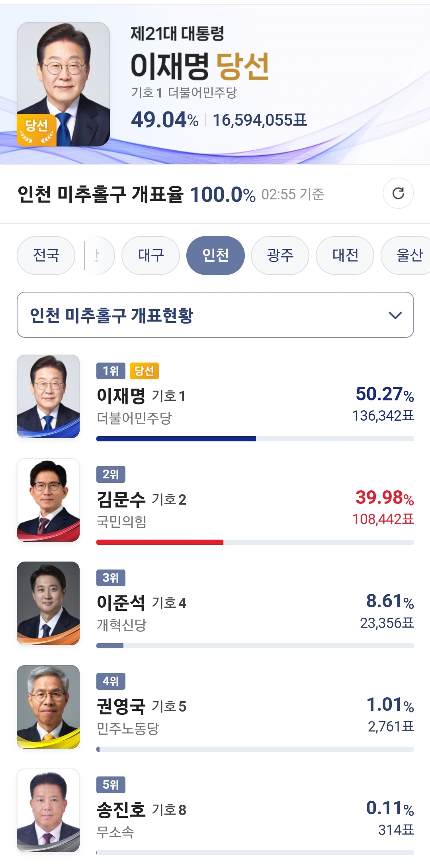Click the refresh results icon

coord(398,193)
